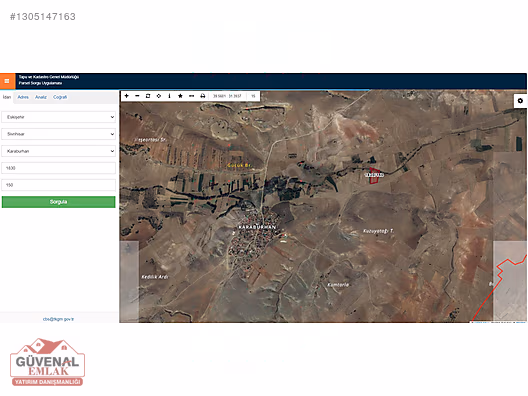The width and height of the screenshot is (528, 396).
Task: Open the Karaburhan neighborhood dropdown
Action: (59, 151)
